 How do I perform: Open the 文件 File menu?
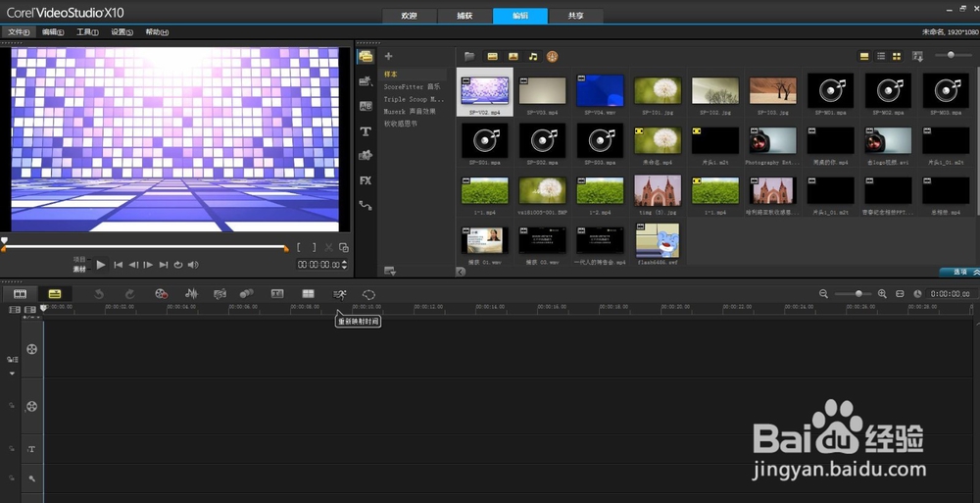coord(19,32)
